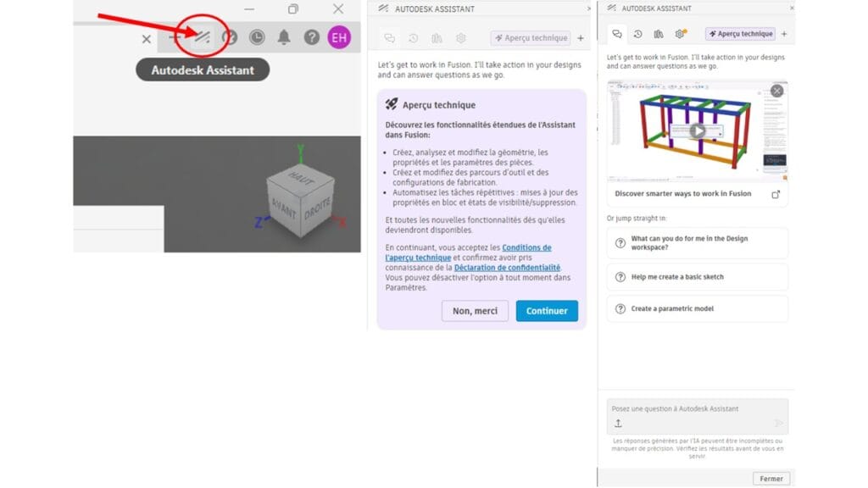868x488 pixels.
Task: Click the right panel's Aperçu technique badge
Action: point(741,34)
